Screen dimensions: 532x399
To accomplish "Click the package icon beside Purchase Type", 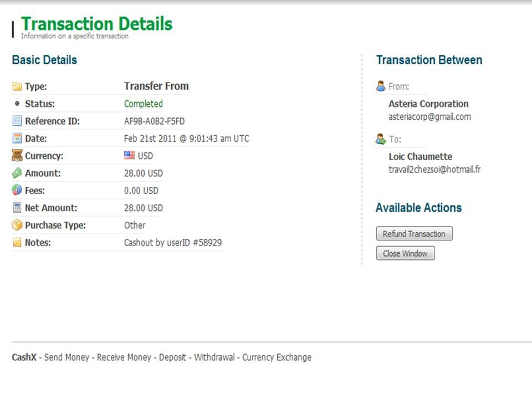I will [17, 225].
